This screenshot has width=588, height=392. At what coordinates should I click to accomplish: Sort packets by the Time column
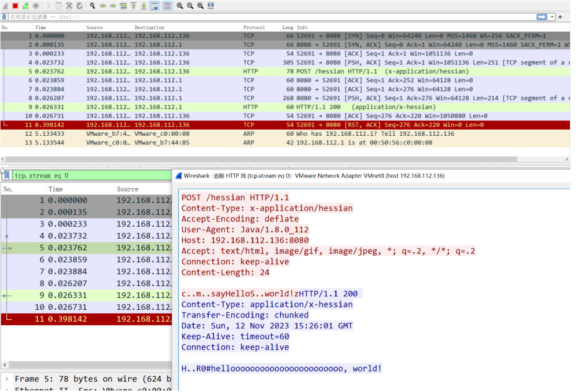point(41,27)
